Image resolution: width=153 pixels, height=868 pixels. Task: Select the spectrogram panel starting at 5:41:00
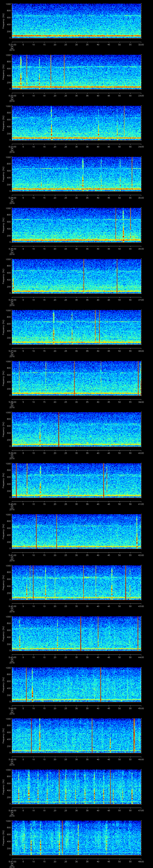point(76,531)
